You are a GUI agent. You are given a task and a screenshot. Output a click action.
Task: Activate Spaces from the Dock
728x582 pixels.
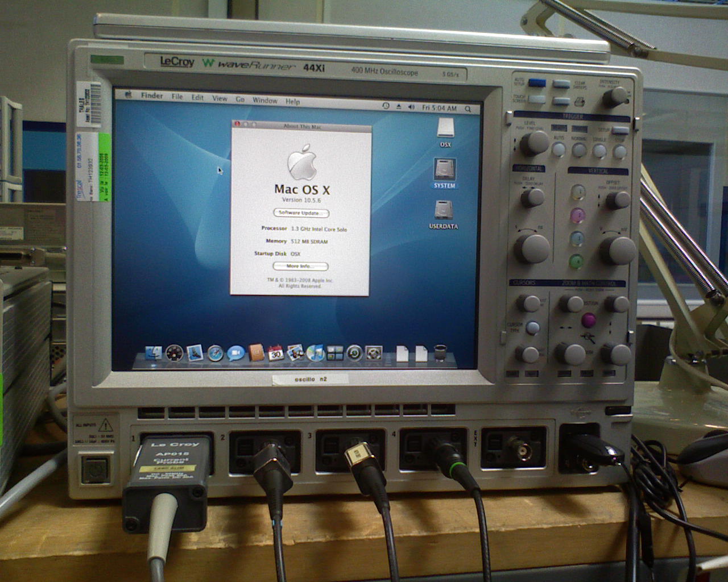pos(335,353)
